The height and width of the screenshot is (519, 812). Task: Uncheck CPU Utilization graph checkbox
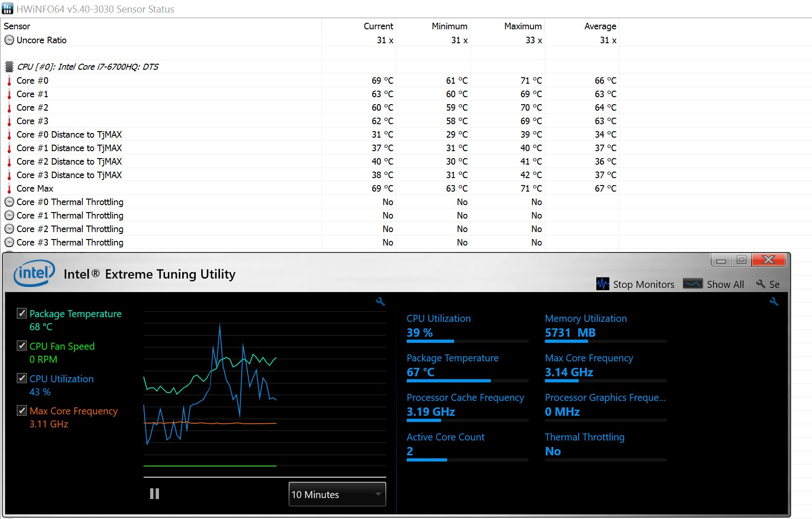(x=21, y=378)
